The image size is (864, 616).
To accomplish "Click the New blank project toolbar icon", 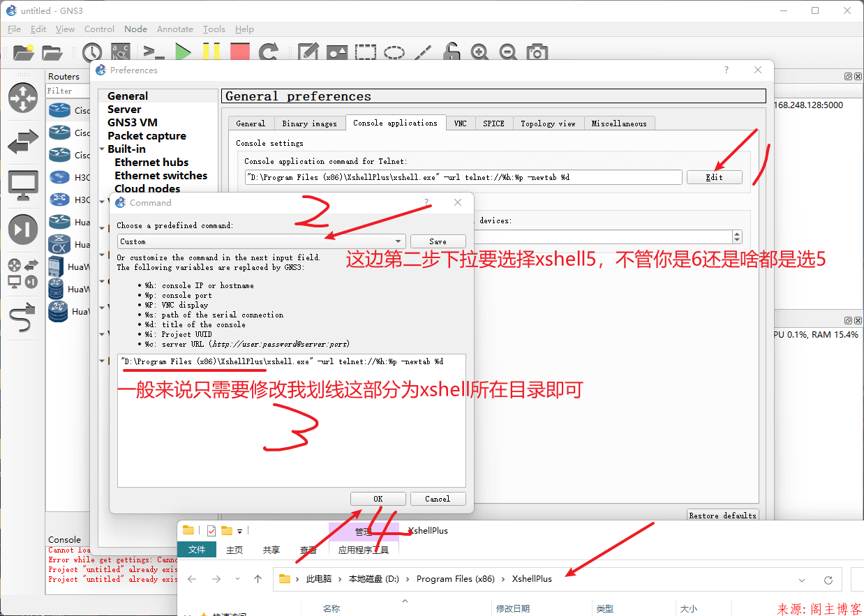I will (24, 52).
